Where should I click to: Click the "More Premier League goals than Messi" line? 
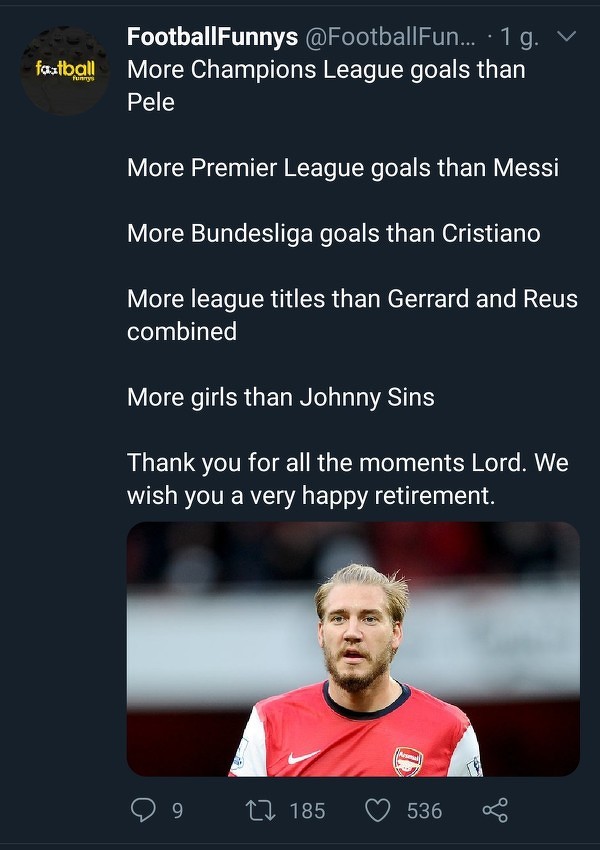tap(343, 167)
